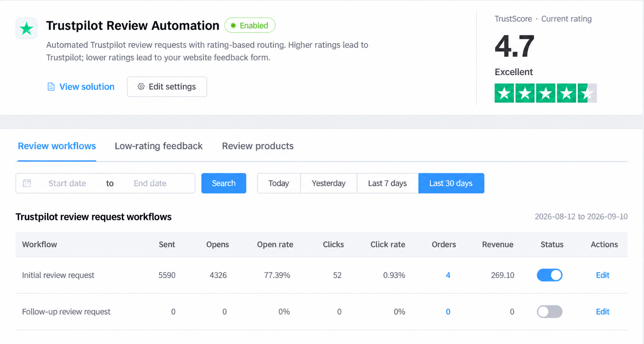Click the gear icon on Edit settings
Screen dimensions: 644x344
pyautogui.click(x=141, y=87)
